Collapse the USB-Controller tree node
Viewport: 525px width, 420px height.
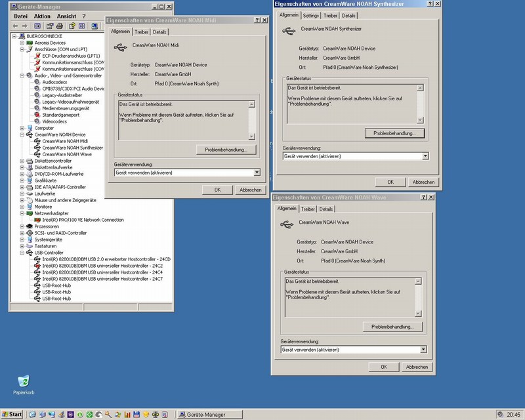(22, 253)
